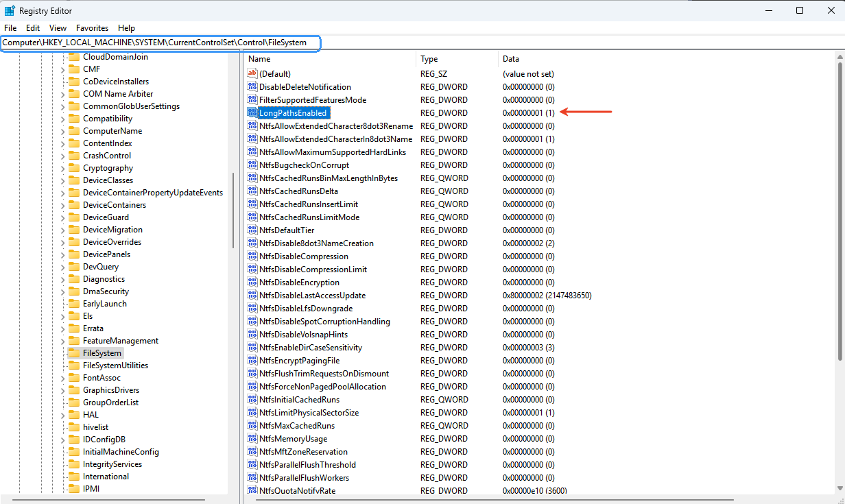This screenshot has width=845, height=504.
Task: Expand the FeatureManagement key
Action: click(x=62, y=341)
